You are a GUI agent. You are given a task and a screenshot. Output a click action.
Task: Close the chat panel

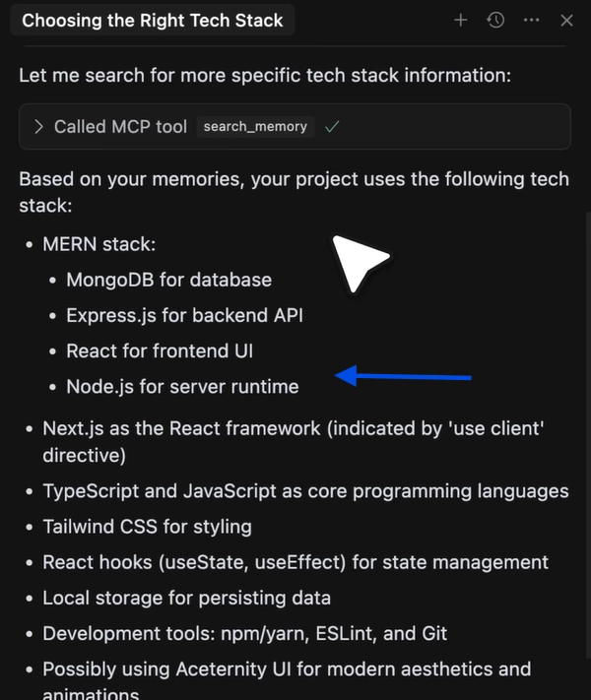click(x=566, y=21)
